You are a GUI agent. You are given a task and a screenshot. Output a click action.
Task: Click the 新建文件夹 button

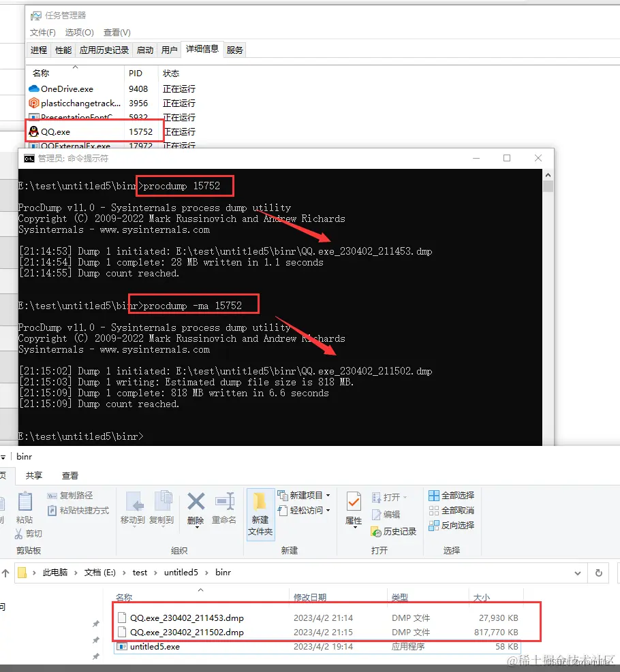[x=260, y=514]
